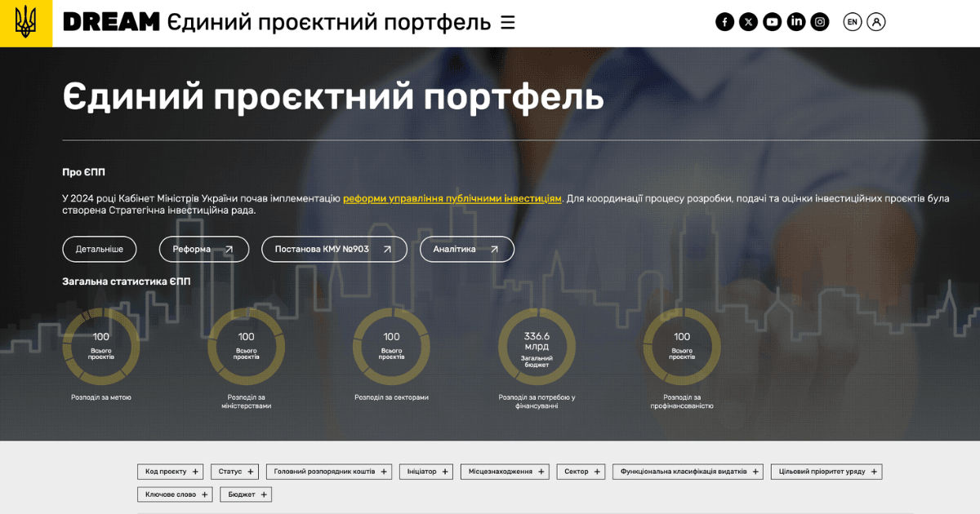The height and width of the screenshot is (514, 980).
Task: Click the Розподіл за метою donut chart
Action: click(101, 347)
